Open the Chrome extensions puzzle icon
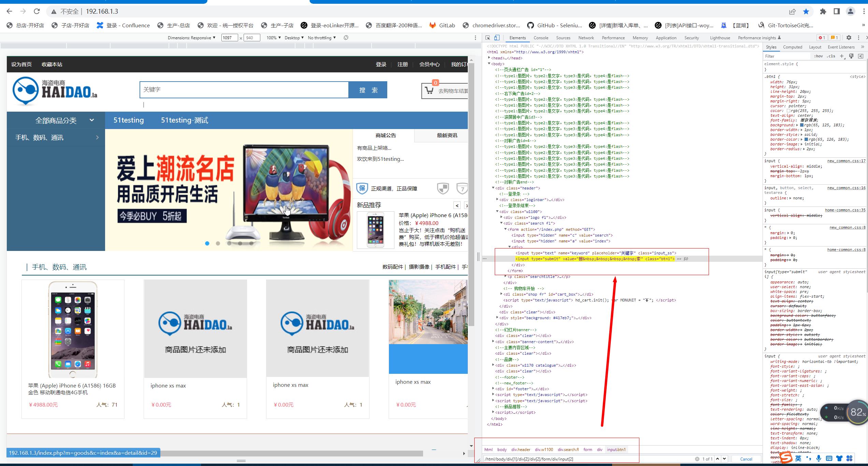Screen dimensions: 868x466 pos(823,12)
